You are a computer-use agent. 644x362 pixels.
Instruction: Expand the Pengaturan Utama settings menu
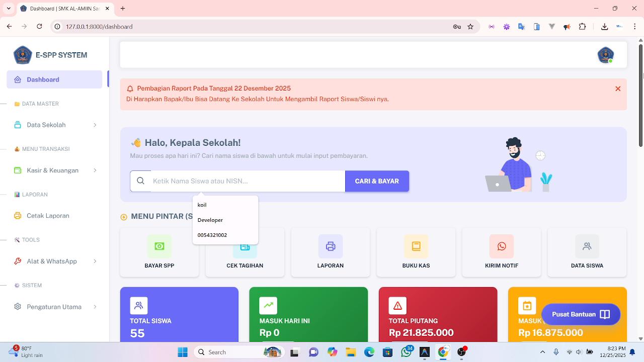click(54, 307)
